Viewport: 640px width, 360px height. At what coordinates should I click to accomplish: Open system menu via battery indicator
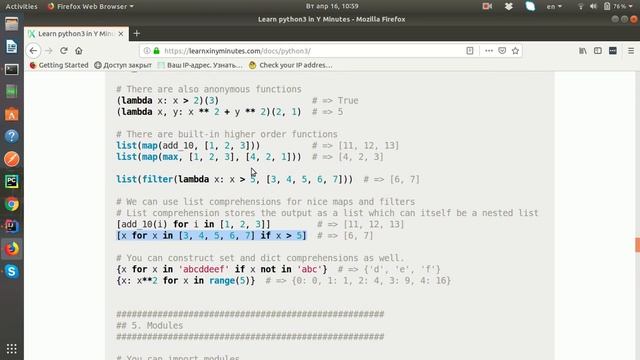[x=617, y=6]
